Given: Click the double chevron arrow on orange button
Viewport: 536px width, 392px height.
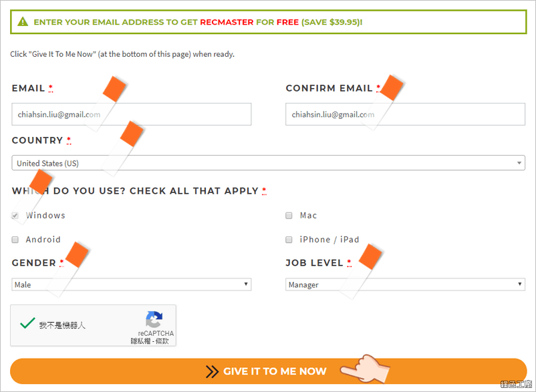Looking at the screenshot, I should click(x=212, y=371).
